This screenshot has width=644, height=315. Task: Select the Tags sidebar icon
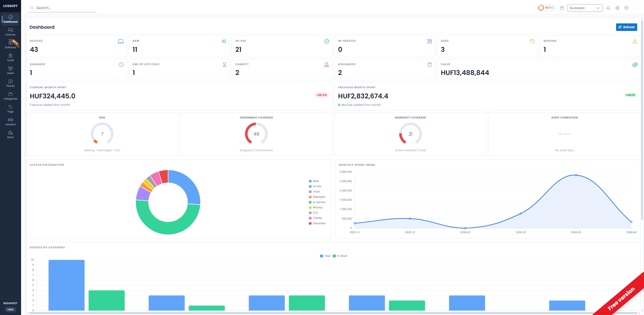(x=10, y=109)
